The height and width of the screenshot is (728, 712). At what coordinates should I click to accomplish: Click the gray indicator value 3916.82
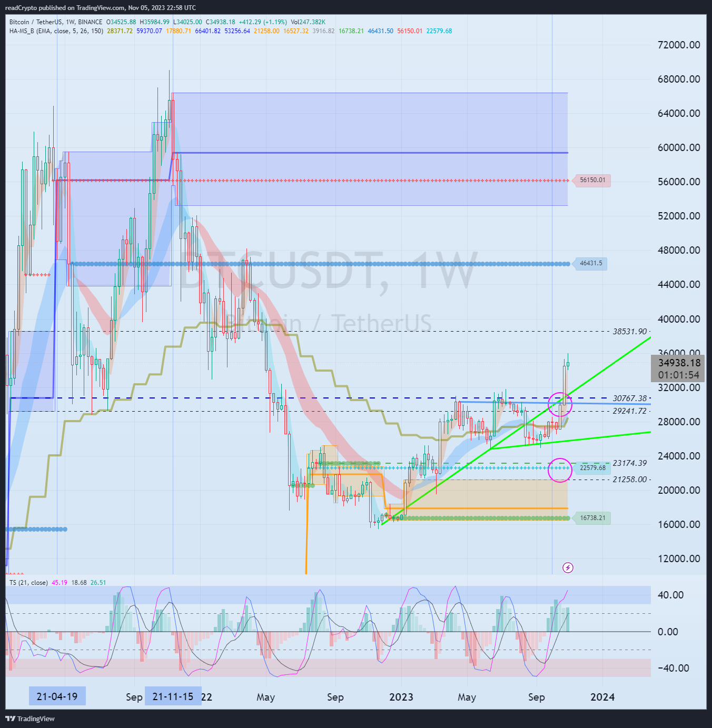click(x=323, y=31)
